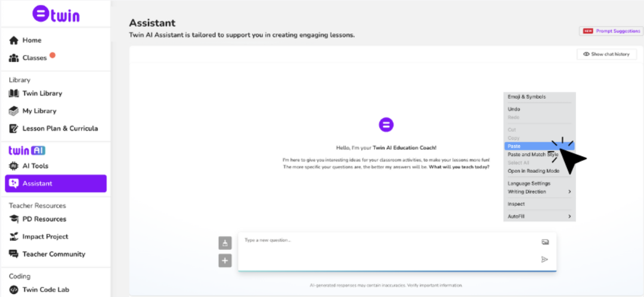Click the AI Tools chip icon
644x297 pixels.
(14, 166)
